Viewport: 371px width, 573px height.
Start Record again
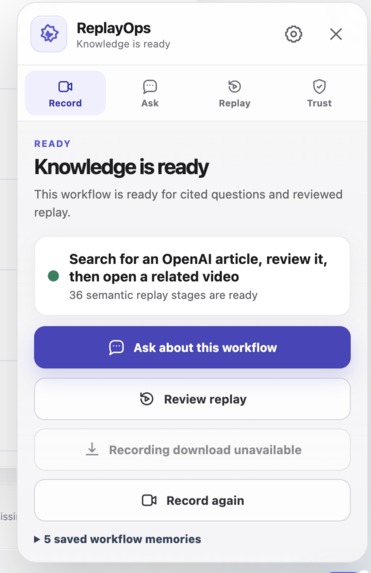pos(192,500)
